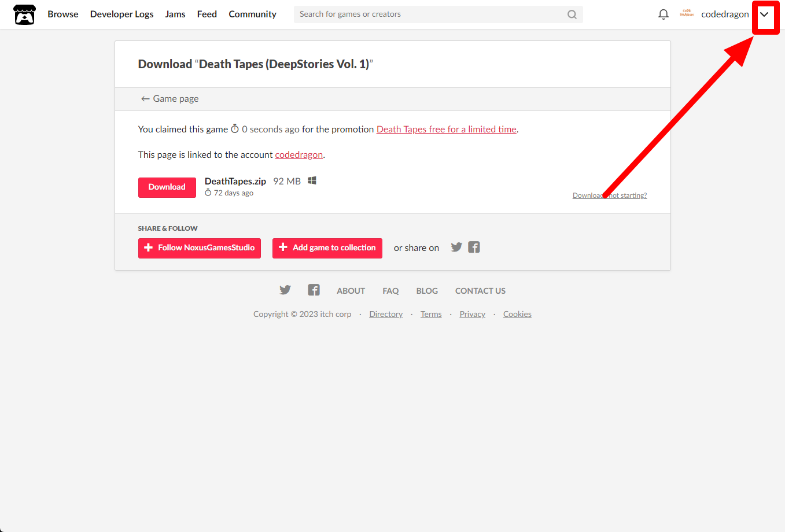Go to Developer Logs
The image size is (785, 532).
[122, 14]
